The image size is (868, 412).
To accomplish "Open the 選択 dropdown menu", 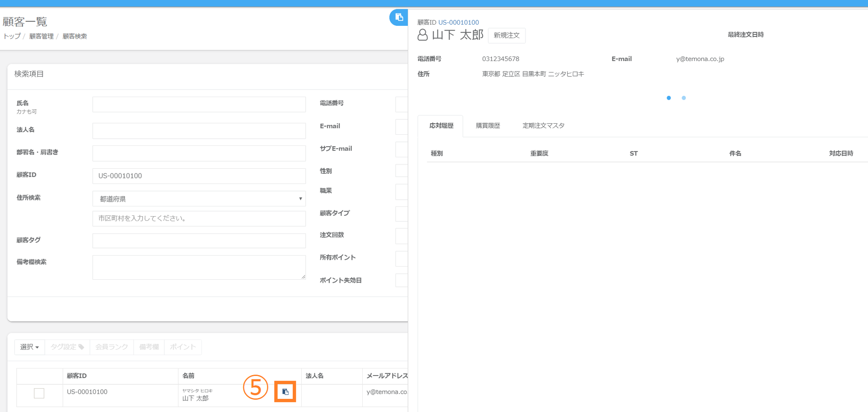I will (x=30, y=347).
